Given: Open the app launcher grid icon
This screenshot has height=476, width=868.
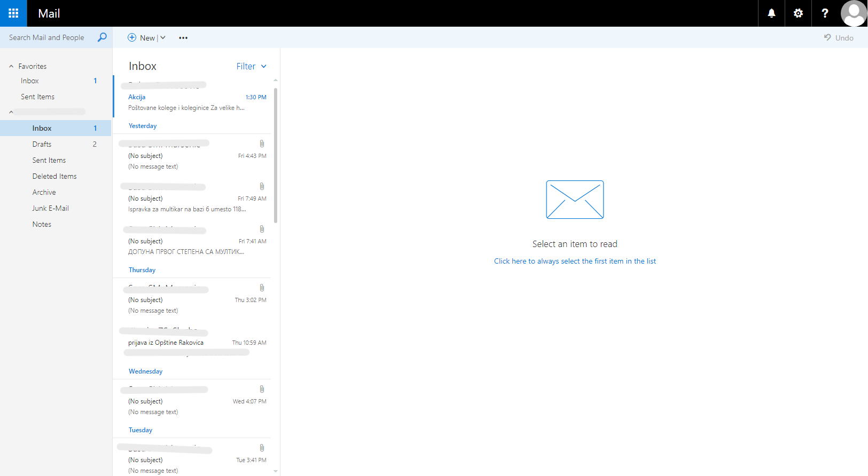Looking at the screenshot, I should click(13, 13).
